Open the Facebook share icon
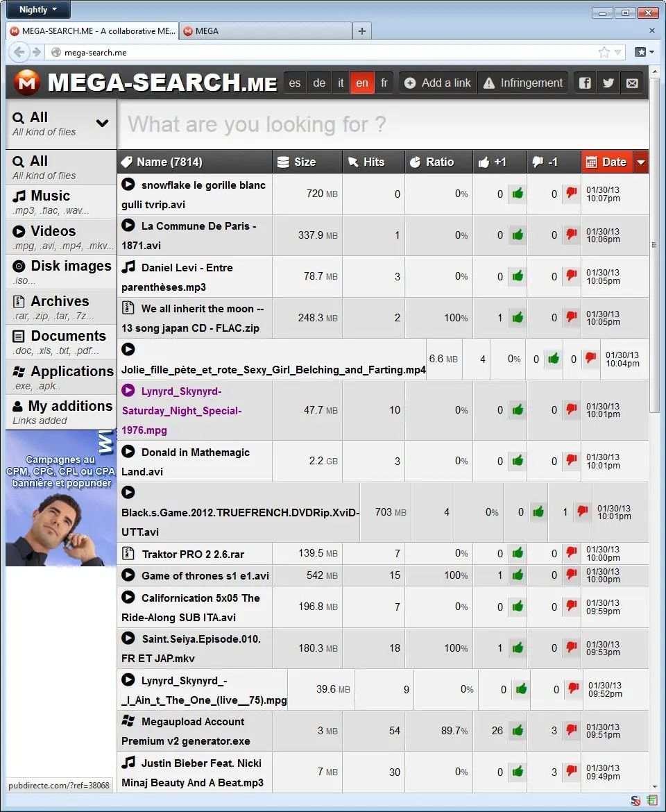 coord(585,83)
